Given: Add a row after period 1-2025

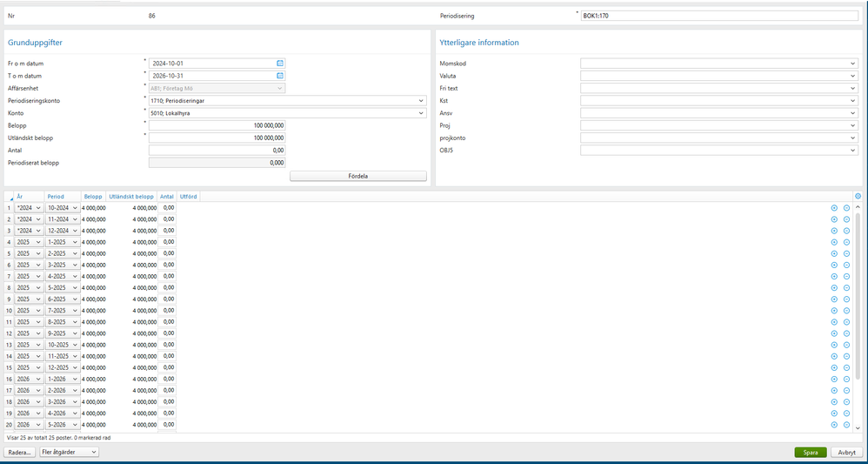Looking at the screenshot, I should click(834, 242).
